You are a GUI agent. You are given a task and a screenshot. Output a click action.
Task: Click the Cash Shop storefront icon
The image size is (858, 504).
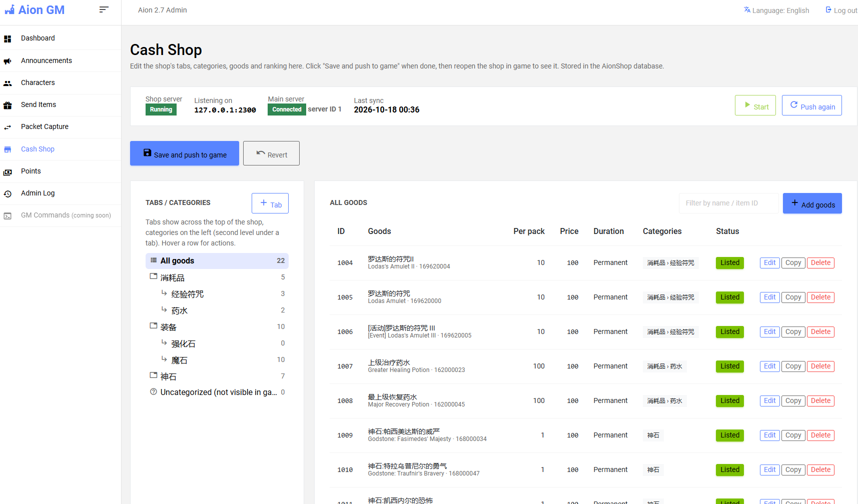pos(8,149)
